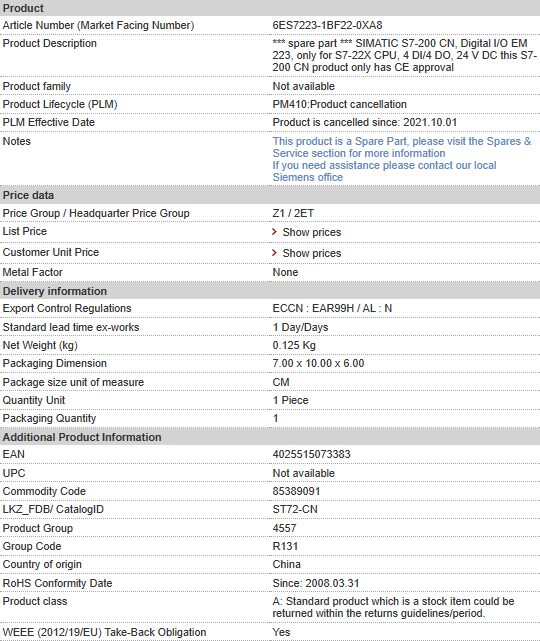540x641 pixels.
Task: Click the red arrow beside List Price
Action: pos(275,232)
